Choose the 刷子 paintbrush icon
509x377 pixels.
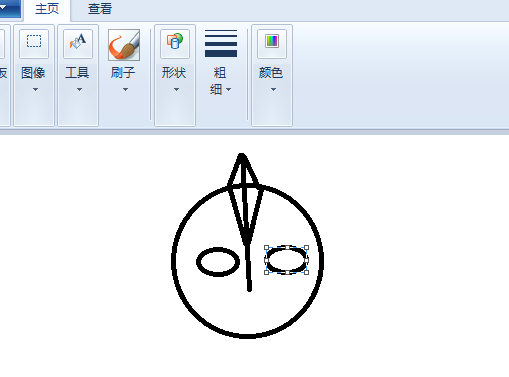pyautogui.click(x=124, y=45)
